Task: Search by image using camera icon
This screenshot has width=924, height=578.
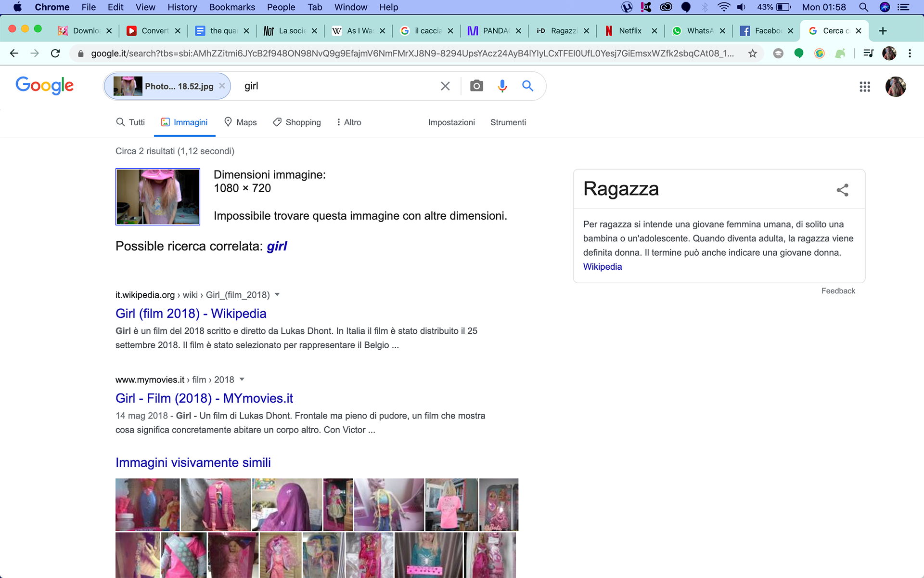Action: [476, 86]
